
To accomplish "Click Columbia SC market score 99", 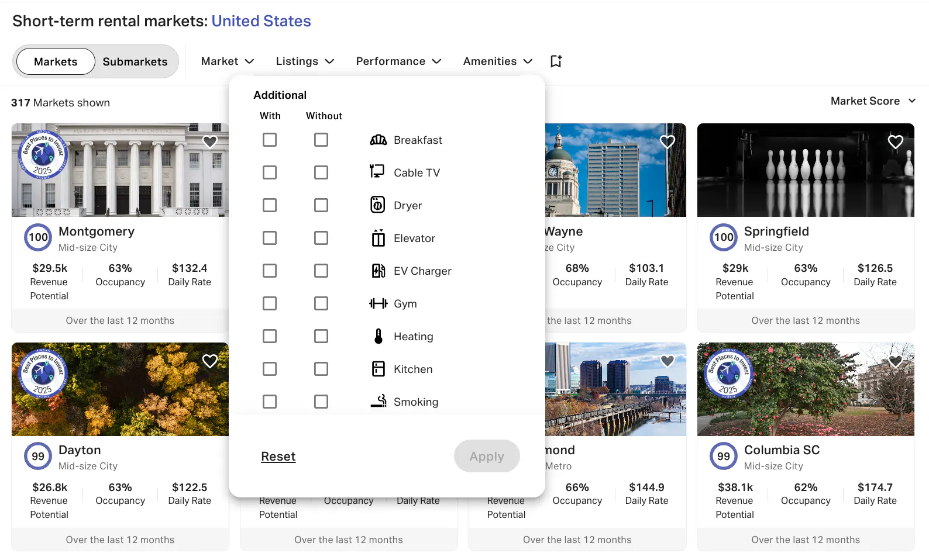I will pos(724,457).
